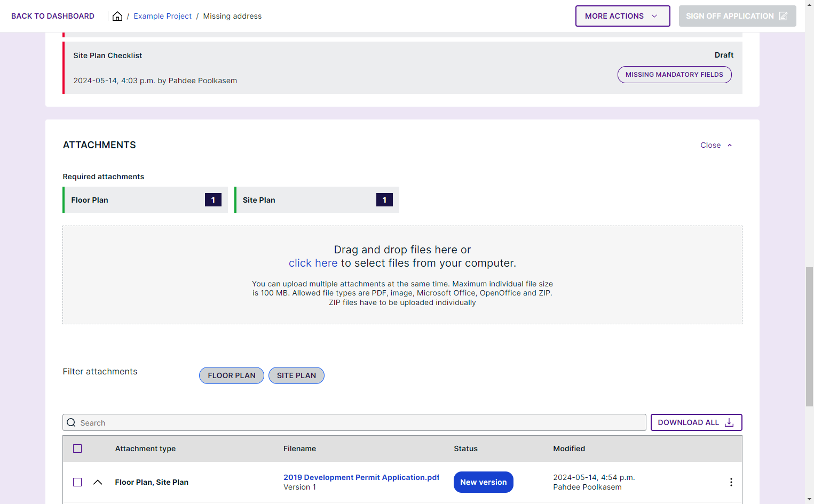
Task: Click MISSING MANDATORY FIELDS badge
Action: (674, 75)
